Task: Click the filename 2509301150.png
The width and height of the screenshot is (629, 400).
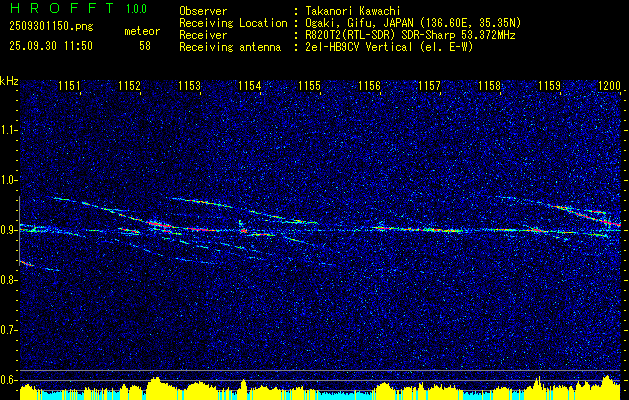Action: click(x=51, y=27)
